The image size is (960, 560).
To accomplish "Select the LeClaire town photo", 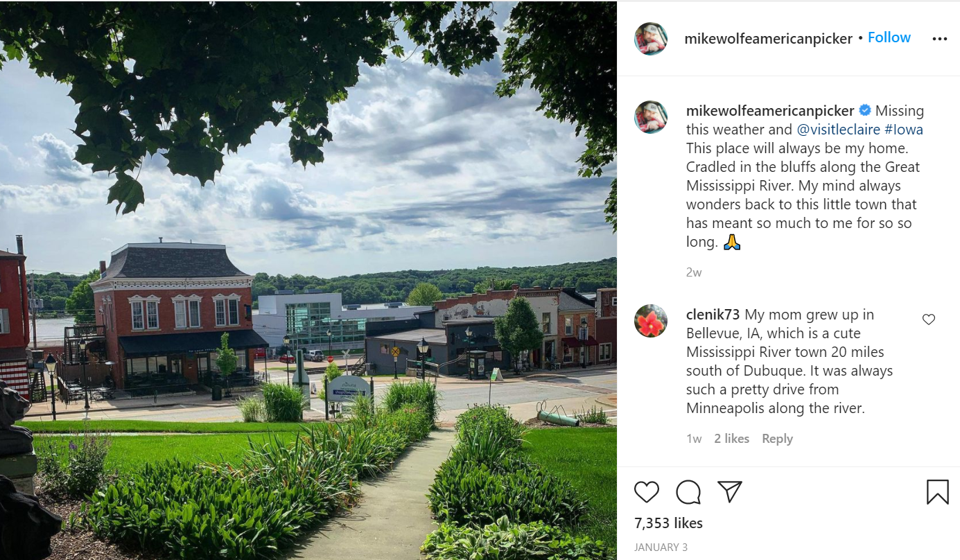I will click(x=308, y=280).
